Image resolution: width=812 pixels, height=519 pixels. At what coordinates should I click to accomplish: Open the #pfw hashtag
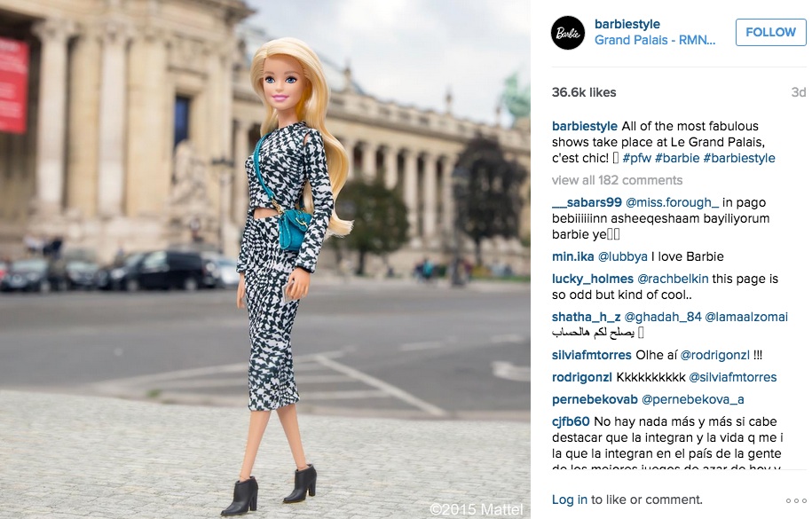pos(636,158)
